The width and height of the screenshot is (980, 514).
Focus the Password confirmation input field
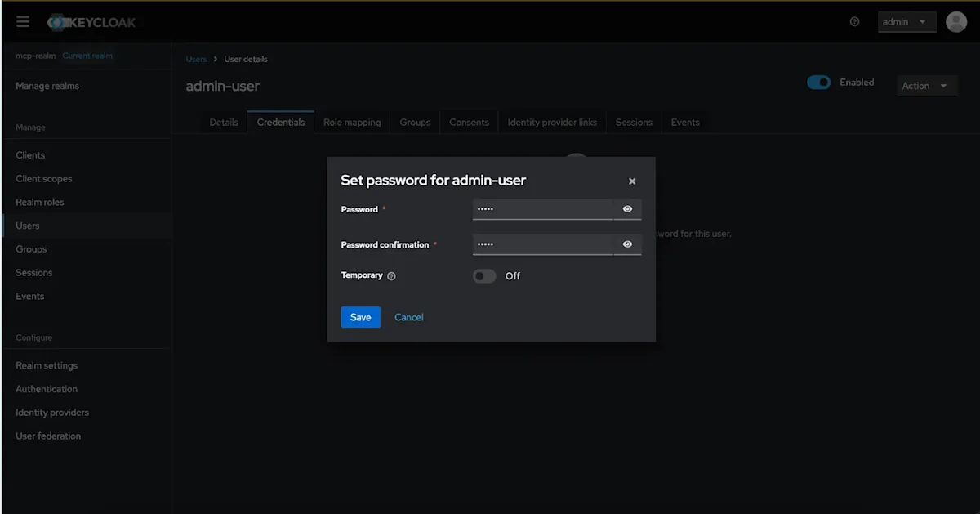[x=542, y=244]
